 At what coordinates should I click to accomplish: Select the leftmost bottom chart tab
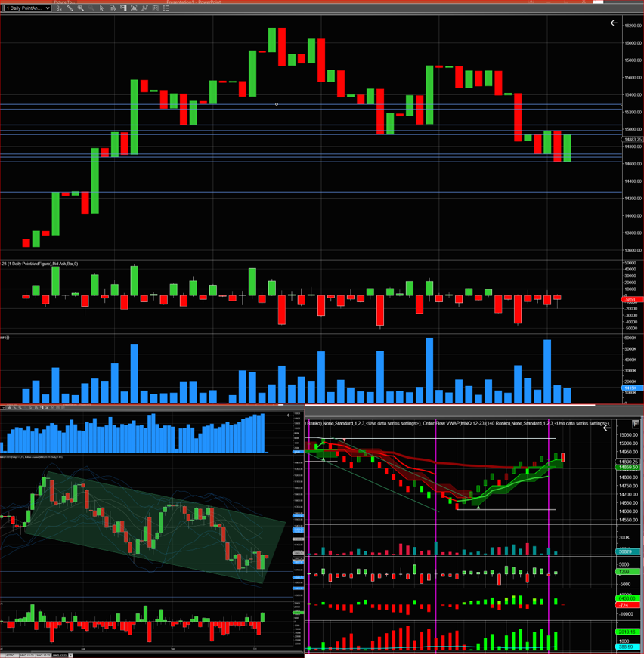click(12, 656)
